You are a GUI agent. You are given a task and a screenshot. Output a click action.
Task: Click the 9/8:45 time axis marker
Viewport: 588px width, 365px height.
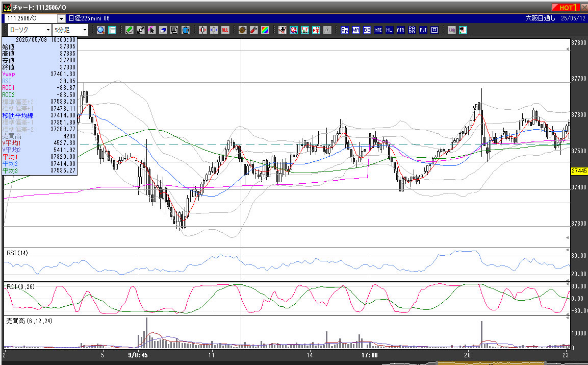(138, 355)
